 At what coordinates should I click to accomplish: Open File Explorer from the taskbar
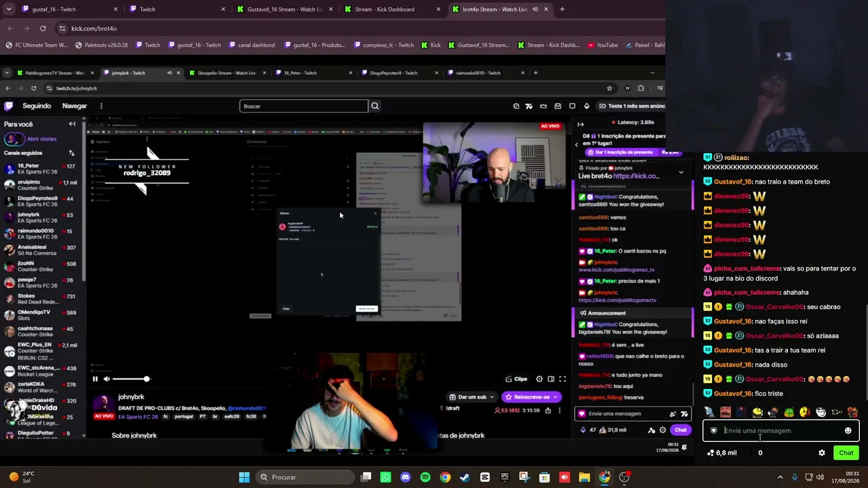584,477
